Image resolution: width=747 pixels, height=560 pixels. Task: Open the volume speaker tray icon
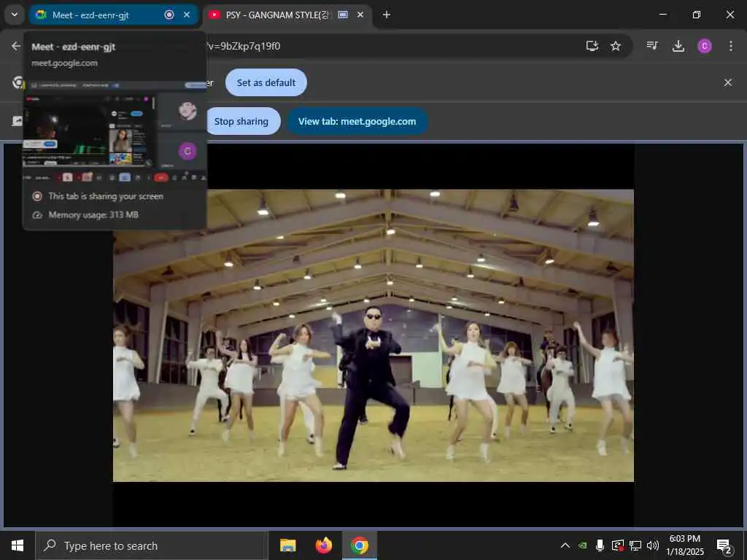pos(653,545)
